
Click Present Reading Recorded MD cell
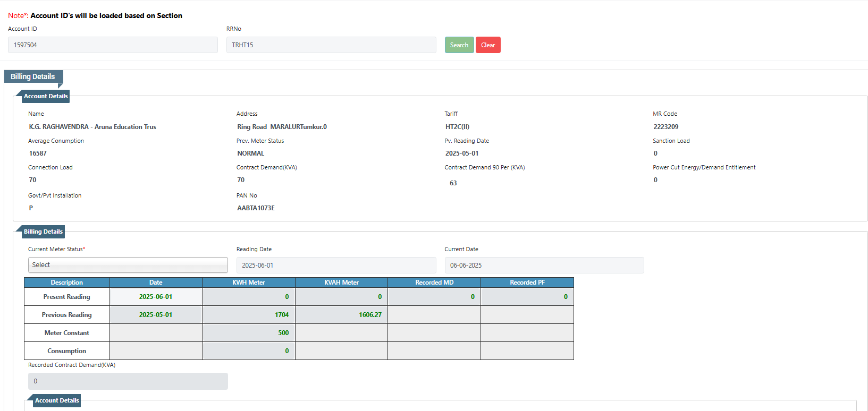[x=434, y=297]
